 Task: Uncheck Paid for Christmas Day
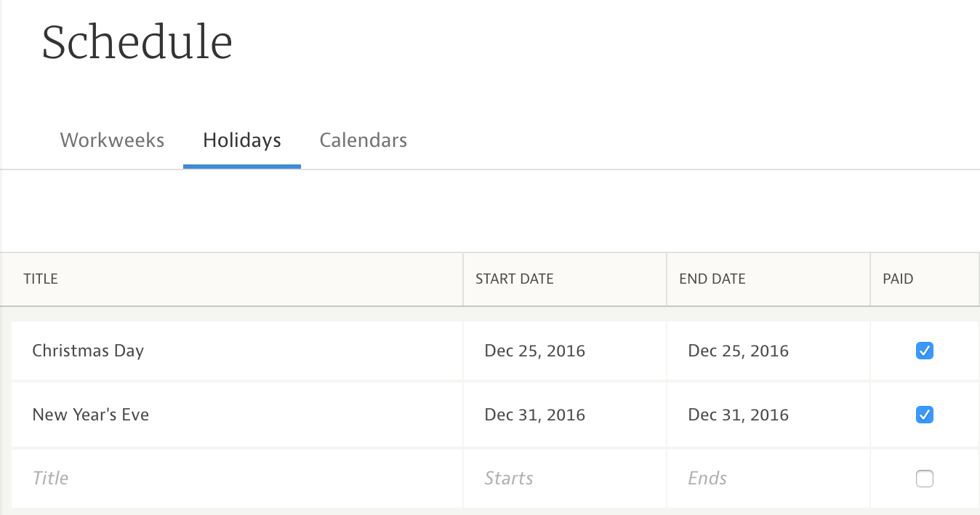pos(924,351)
